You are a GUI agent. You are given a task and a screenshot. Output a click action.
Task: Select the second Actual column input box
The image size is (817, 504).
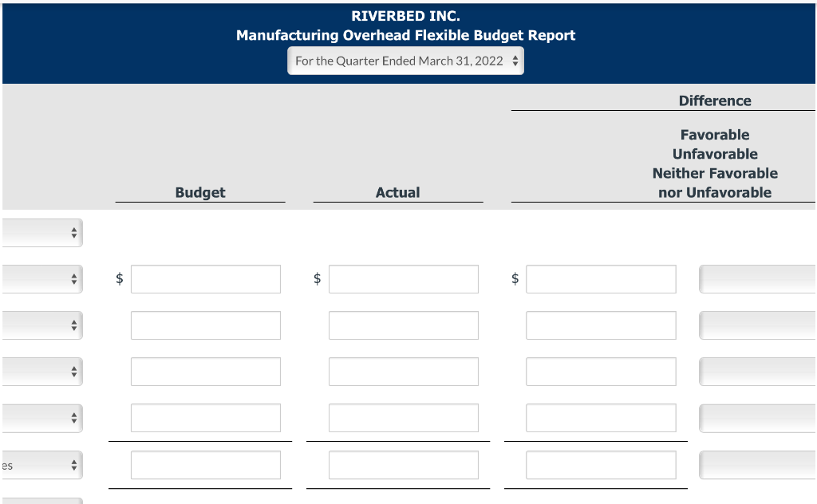click(x=403, y=325)
